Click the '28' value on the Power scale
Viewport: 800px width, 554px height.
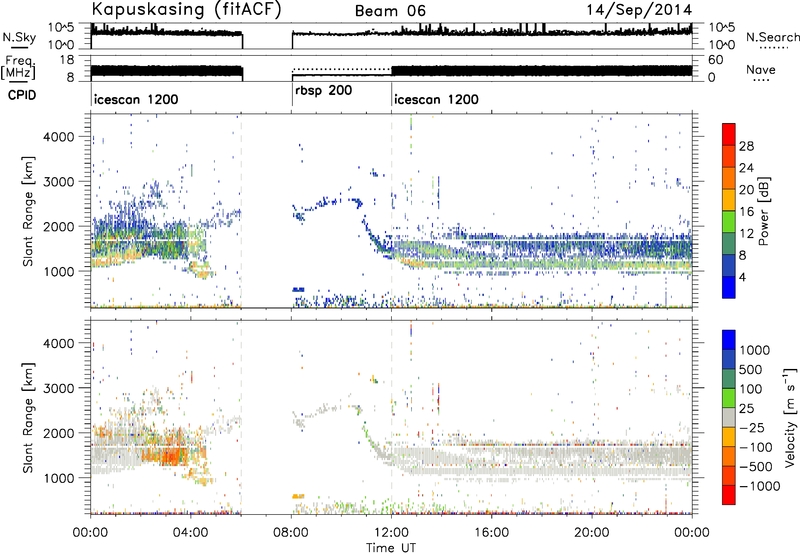click(x=746, y=146)
